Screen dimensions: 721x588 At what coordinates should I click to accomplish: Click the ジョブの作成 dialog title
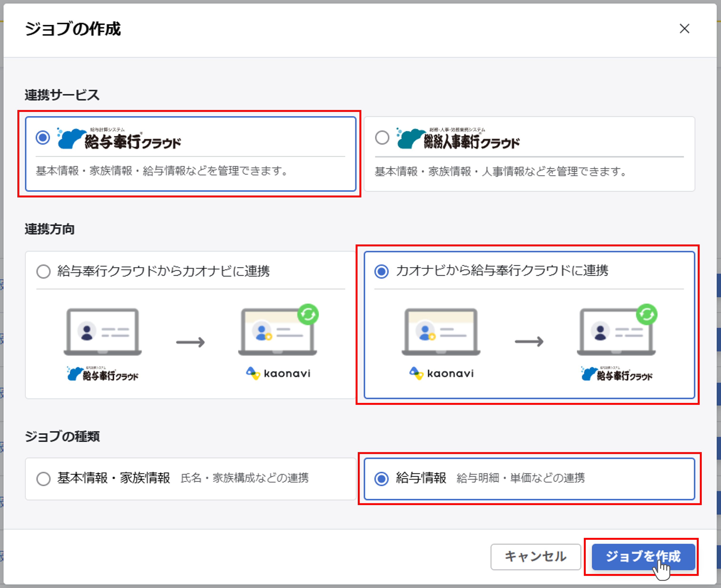pyautogui.click(x=73, y=29)
